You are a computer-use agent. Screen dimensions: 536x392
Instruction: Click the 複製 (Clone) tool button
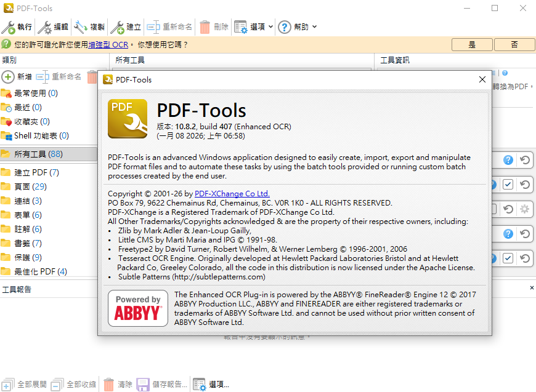(89, 27)
